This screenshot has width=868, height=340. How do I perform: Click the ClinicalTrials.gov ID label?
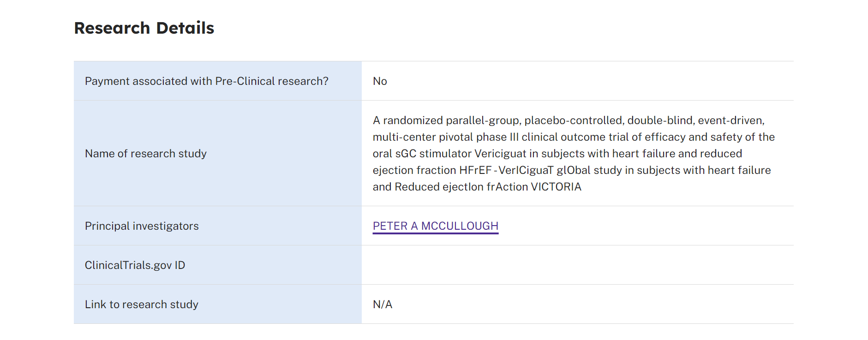[x=135, y=265]
